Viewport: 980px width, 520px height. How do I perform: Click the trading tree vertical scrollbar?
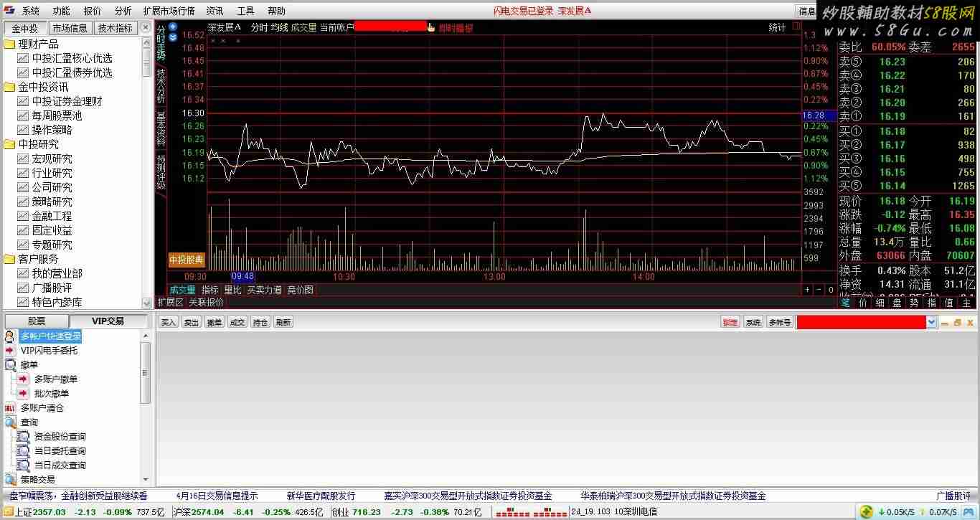145,407
